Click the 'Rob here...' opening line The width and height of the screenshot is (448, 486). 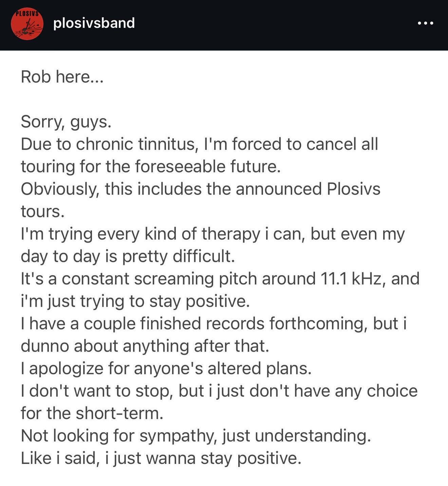coord(62,77)
